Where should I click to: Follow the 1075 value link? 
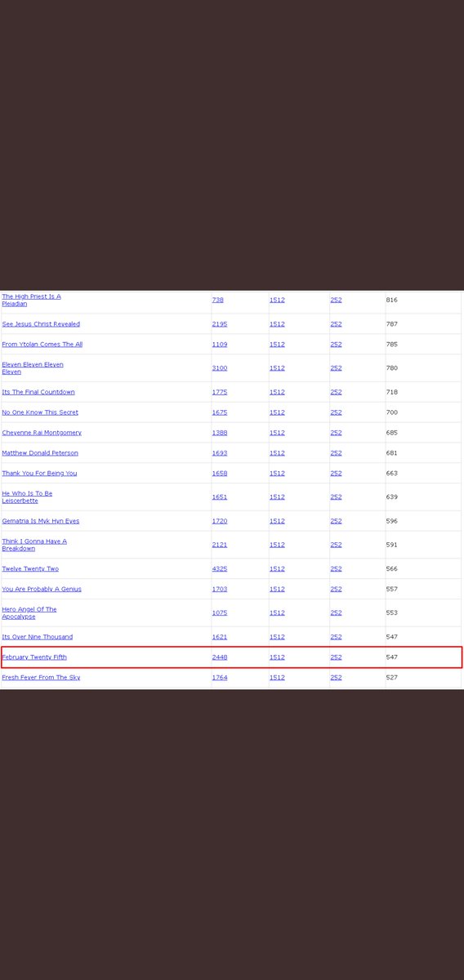click(220, 613)
